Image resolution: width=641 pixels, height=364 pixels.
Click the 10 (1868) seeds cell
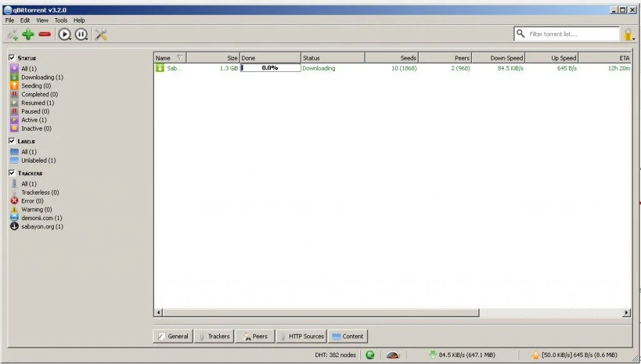point(404,68)
